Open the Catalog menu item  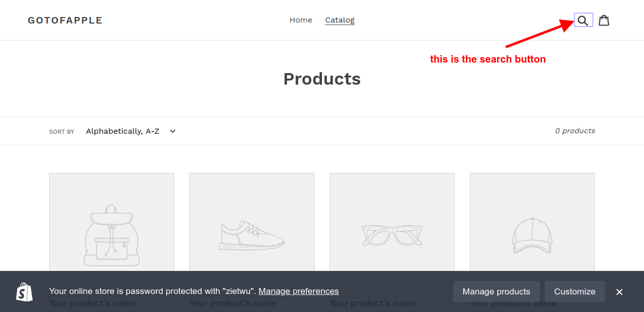point(340,20)
